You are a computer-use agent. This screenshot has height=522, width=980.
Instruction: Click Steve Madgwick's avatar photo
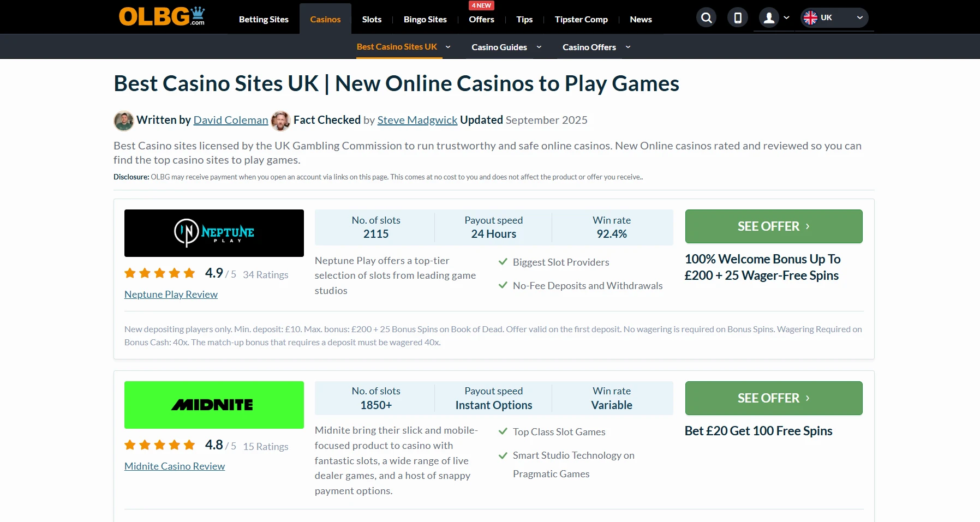(280, 121)
